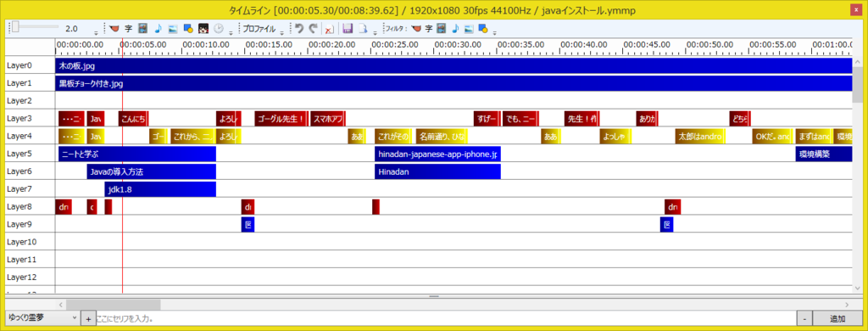Select the jdk1.8 clip on Layer7
This screenshot has height=331, width=868.
pos(160,189)
